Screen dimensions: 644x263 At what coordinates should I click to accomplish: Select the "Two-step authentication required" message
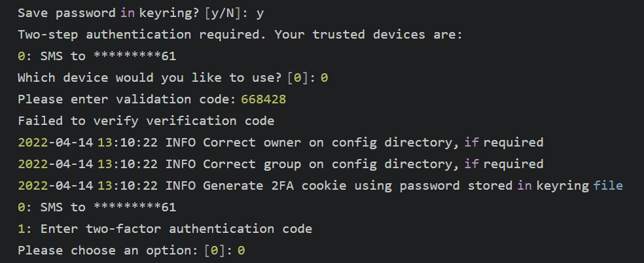[x=141, y=35]
